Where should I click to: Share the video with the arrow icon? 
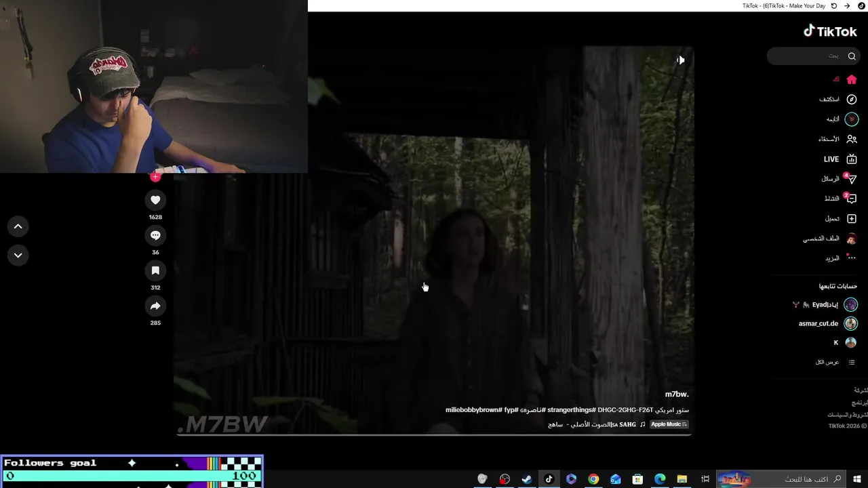[x=155, y=306]
